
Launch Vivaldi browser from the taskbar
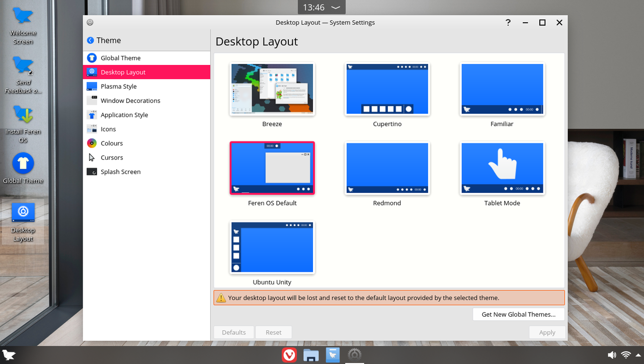289,355
